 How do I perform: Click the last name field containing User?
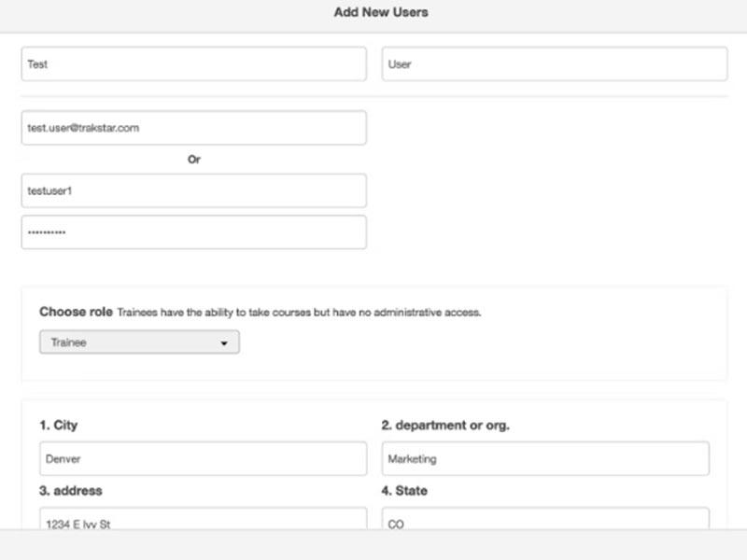coord(555,63)
